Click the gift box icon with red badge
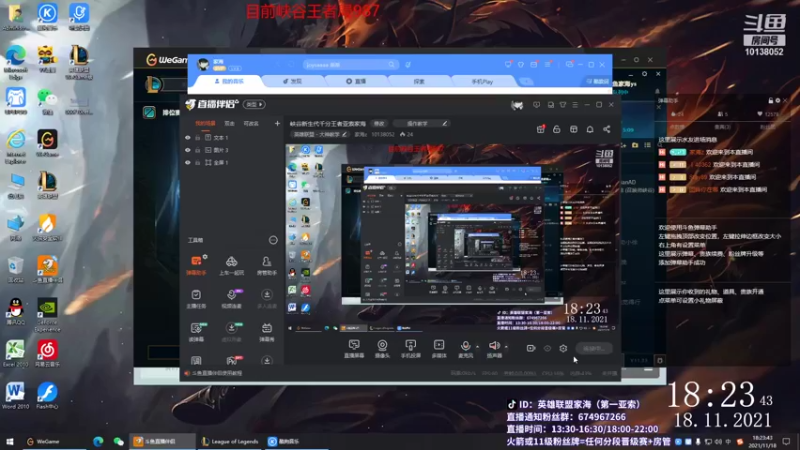This screenshot has height=450, width=800. pos(541,129)
